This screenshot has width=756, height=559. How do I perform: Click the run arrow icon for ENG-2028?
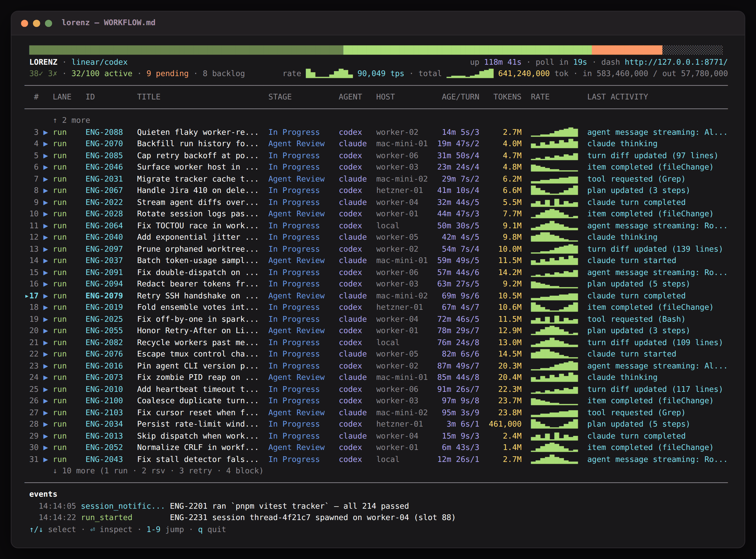46,214
